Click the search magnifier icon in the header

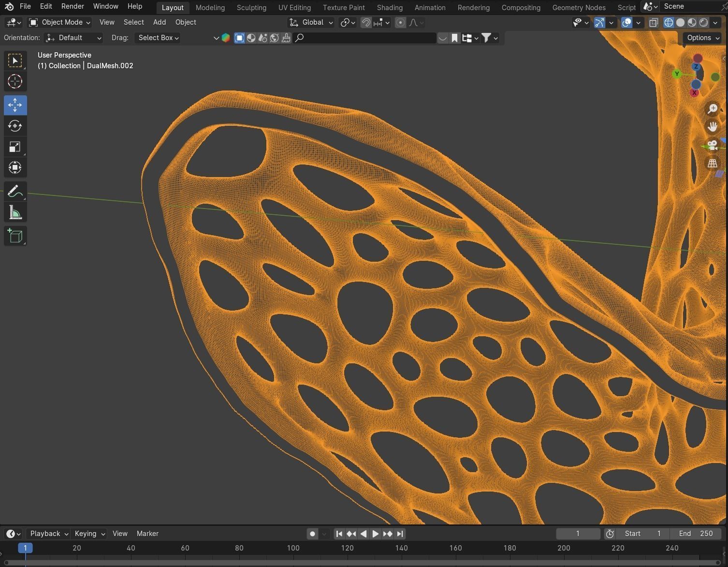(299, 38)
